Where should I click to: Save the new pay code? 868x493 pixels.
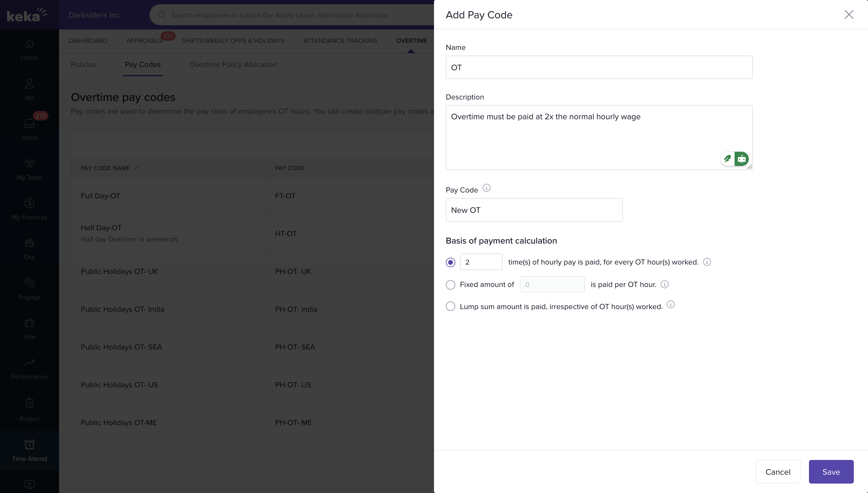tap(831, 472)
